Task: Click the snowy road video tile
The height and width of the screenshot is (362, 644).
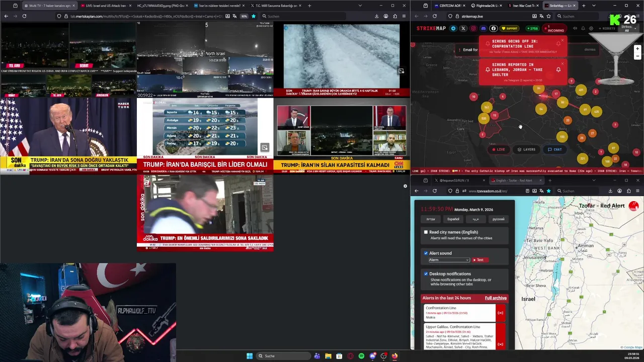Action: (x=342, y=59)
